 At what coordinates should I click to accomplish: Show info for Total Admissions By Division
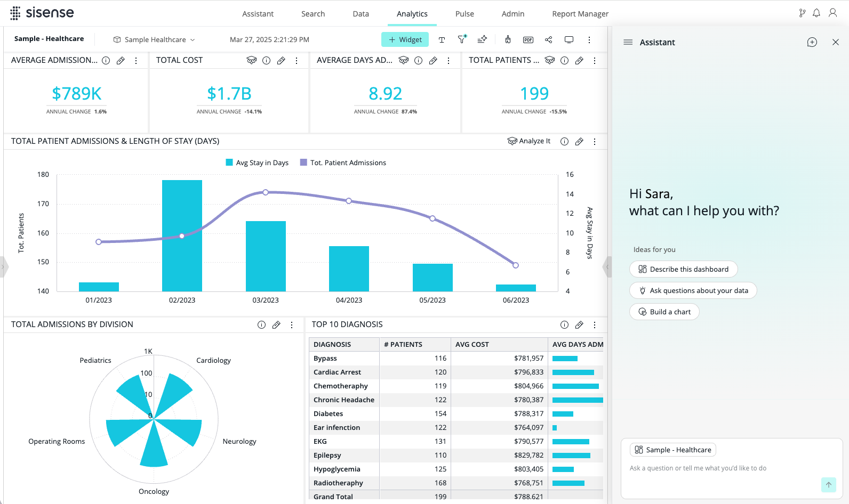click(261, 324)
